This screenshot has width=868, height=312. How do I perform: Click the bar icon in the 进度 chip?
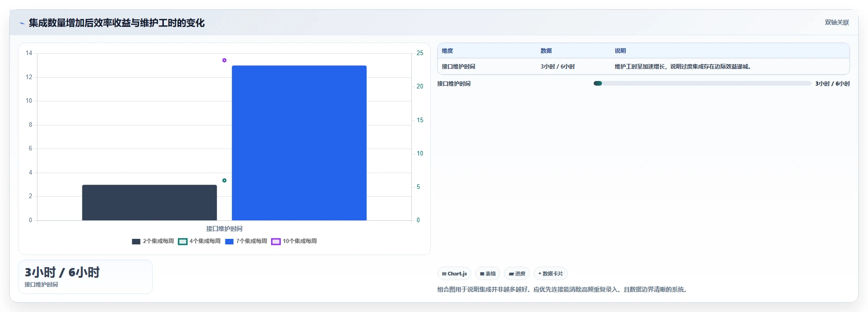511,274
